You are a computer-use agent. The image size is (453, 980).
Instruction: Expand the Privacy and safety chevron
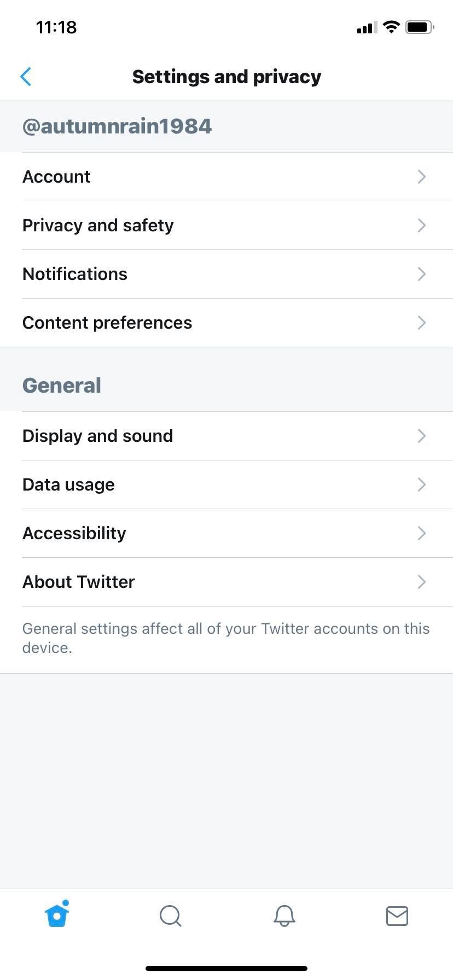click(x=421, y=225)
